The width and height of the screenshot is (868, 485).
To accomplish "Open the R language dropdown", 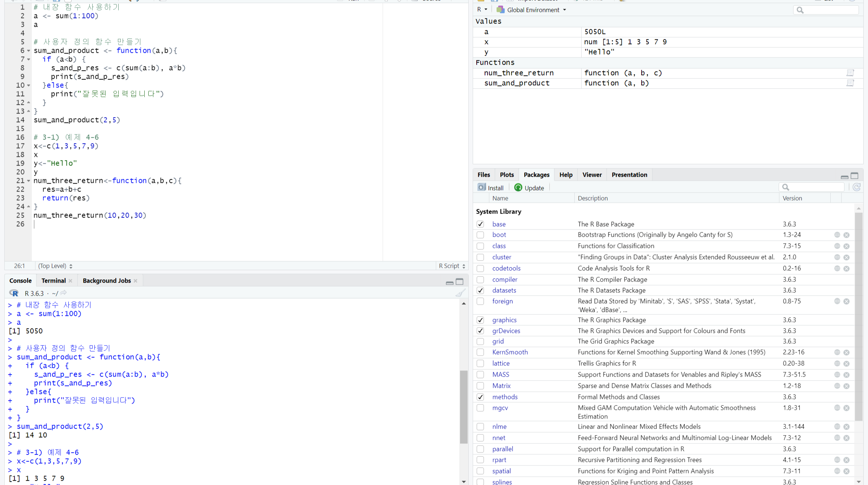I will tap(482, 10).
